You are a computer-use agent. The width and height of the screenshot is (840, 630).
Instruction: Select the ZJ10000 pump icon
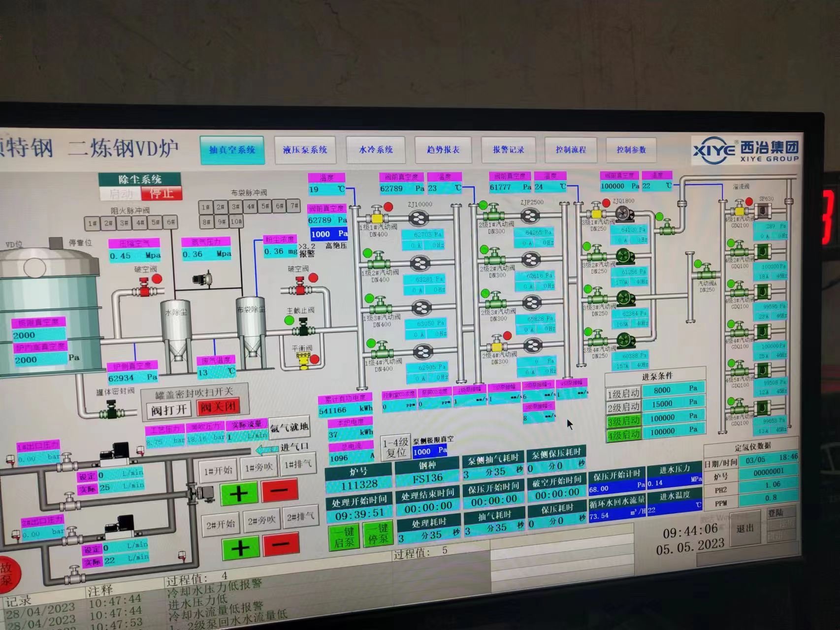click(419, 219)
